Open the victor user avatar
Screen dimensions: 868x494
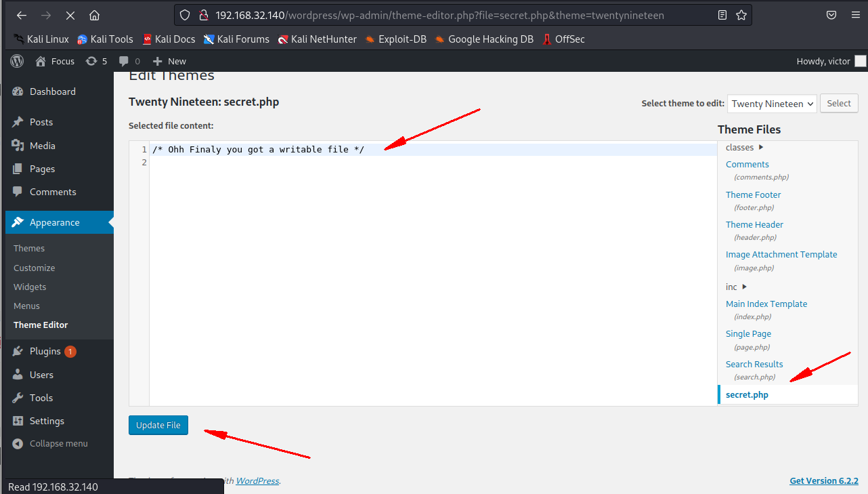[861, 61]
